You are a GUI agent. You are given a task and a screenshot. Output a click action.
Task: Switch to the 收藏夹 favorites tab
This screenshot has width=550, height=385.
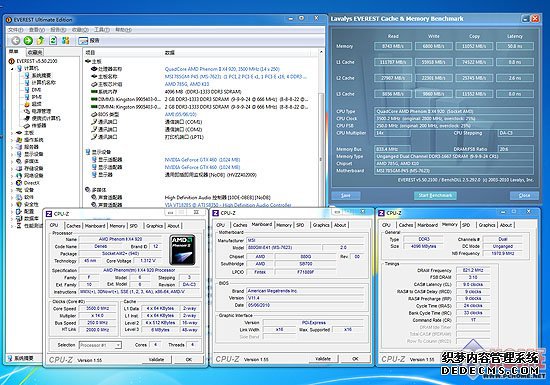(x=35, y=52)
